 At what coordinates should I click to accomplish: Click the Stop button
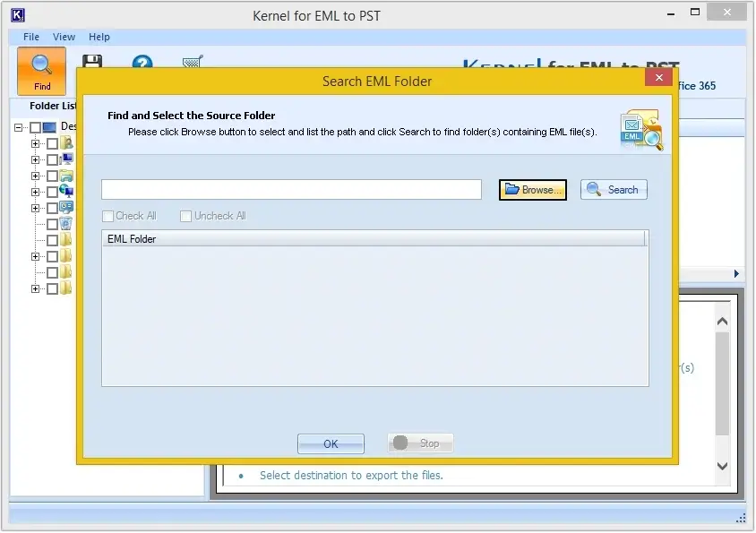tap(420, 443)
